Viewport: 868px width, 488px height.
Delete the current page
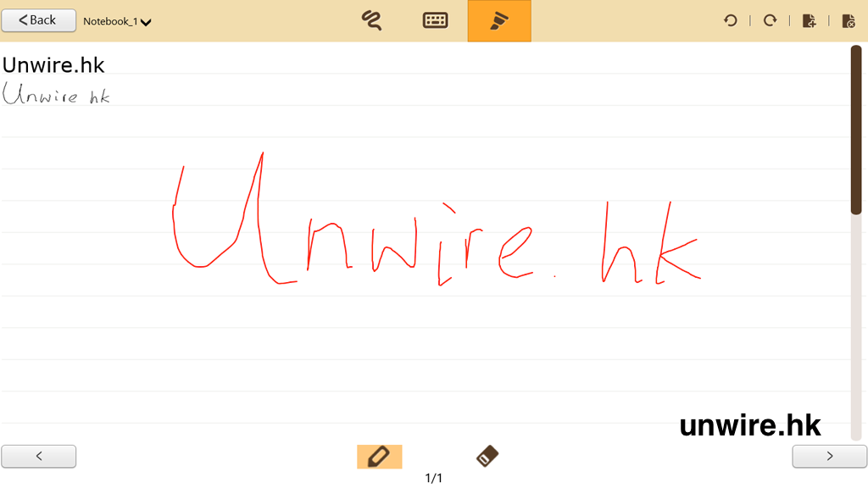click(x=849, y=20)
